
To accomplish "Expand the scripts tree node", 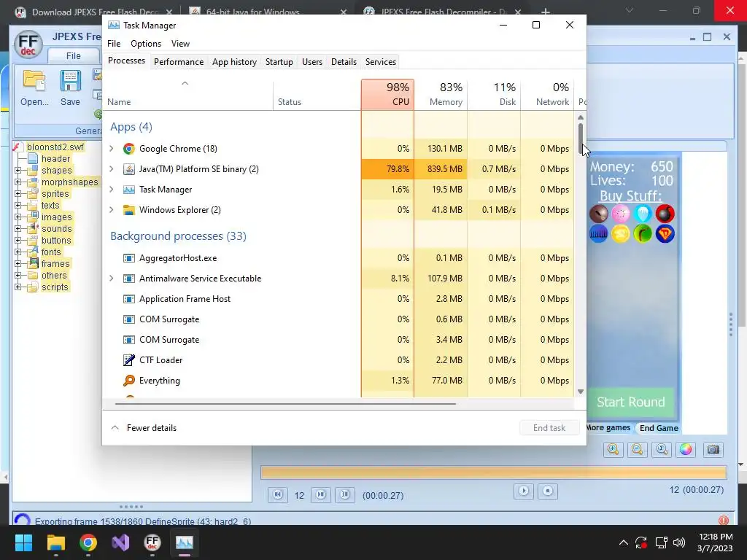I will pyautogui.click(x=18, y=287).
